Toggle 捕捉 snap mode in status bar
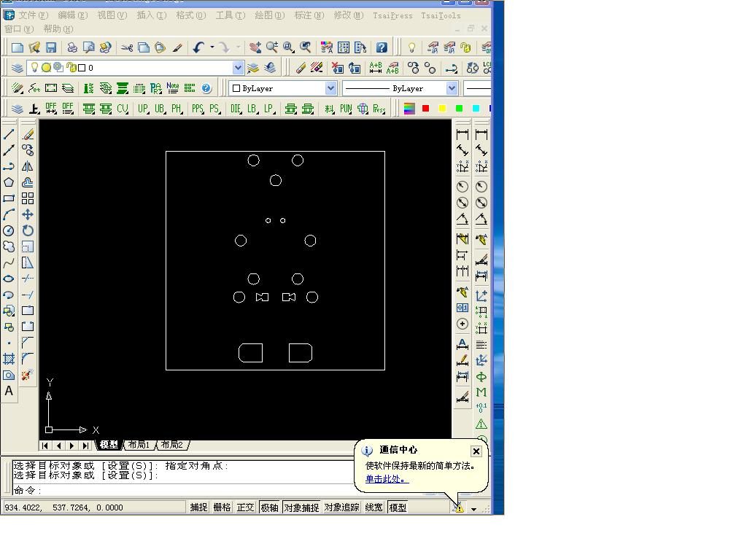The image size is (747, 560). (x=198, y=507)
